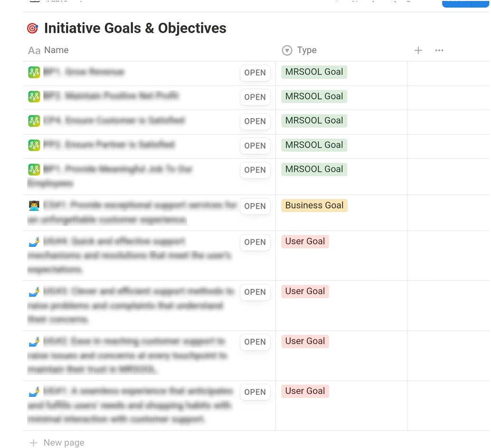Click the User Goal tag in the last row
The height and width of the screenshot is (448, 491).
tap(305, 391)
